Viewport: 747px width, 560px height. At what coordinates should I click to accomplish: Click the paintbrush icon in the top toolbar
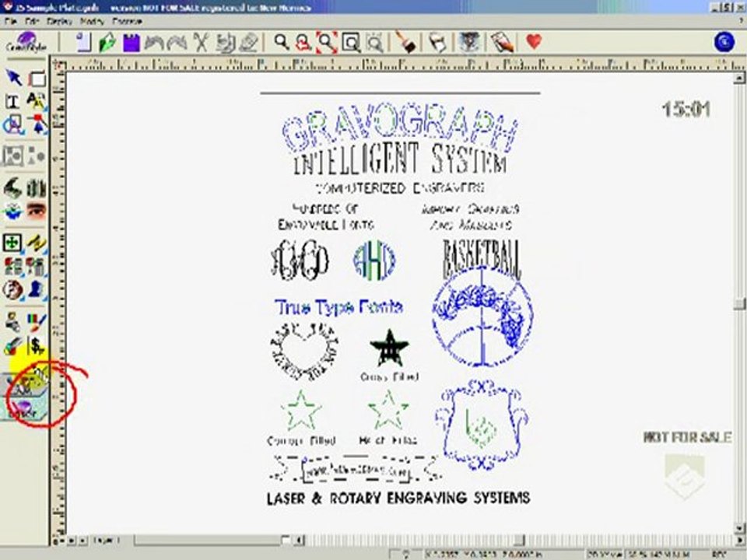point(405,42)
